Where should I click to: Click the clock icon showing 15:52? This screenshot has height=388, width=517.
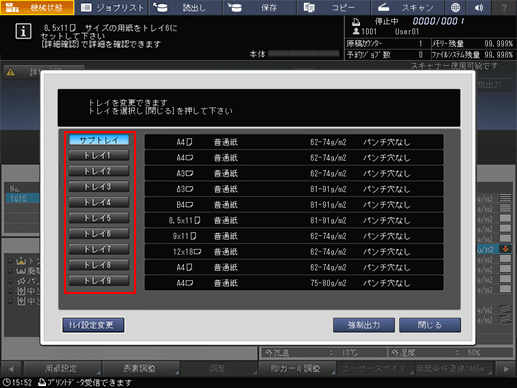click(x=6, y=382)
